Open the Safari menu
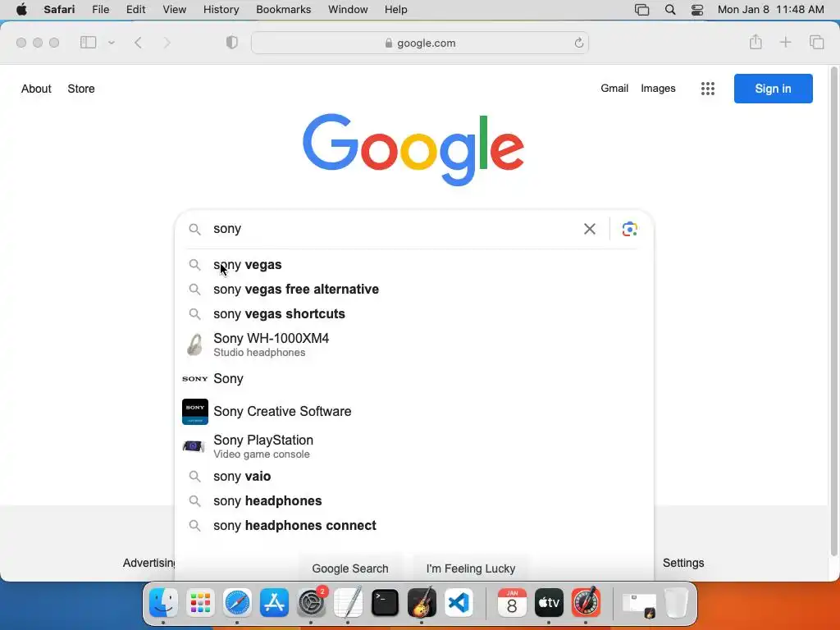The image size is (840, 630). click(x=59, y=10)
